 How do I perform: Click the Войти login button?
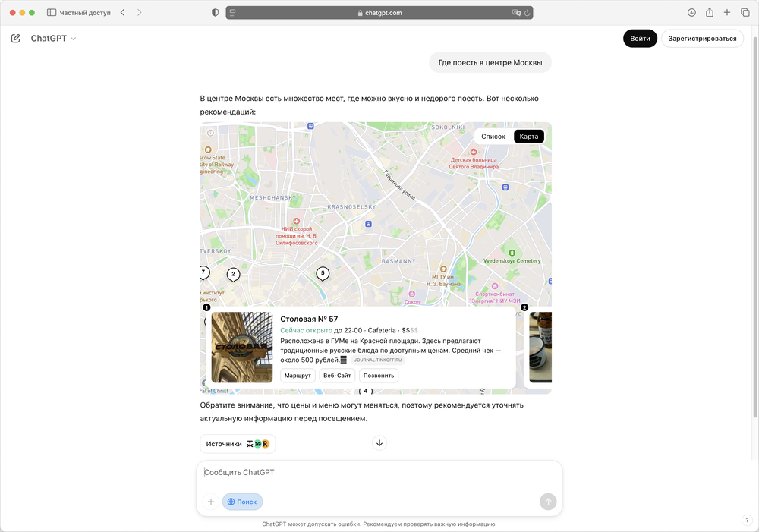[x=640, y=38]
